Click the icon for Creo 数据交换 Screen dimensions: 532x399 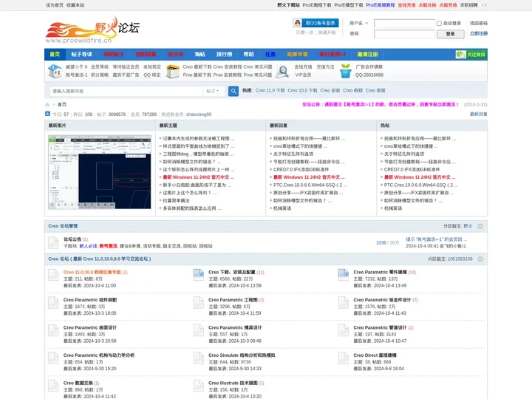point(53,386)
